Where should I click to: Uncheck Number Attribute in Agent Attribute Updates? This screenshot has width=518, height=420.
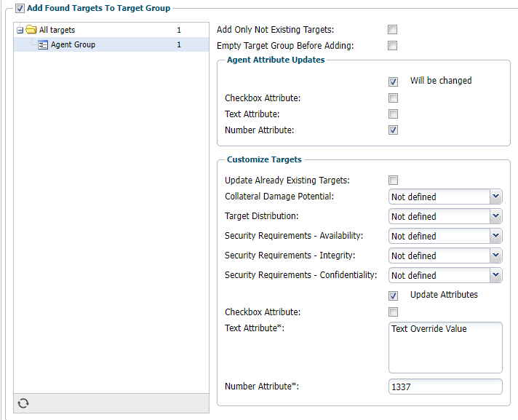pos(393,130)
